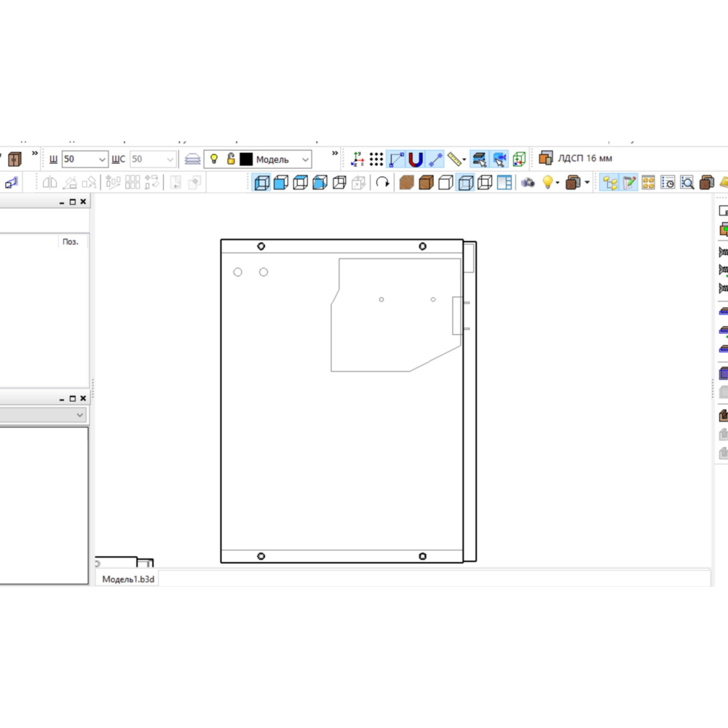728x728 pixels.
Task: Toggle the layer lock padlock icon
Action: 231,159
